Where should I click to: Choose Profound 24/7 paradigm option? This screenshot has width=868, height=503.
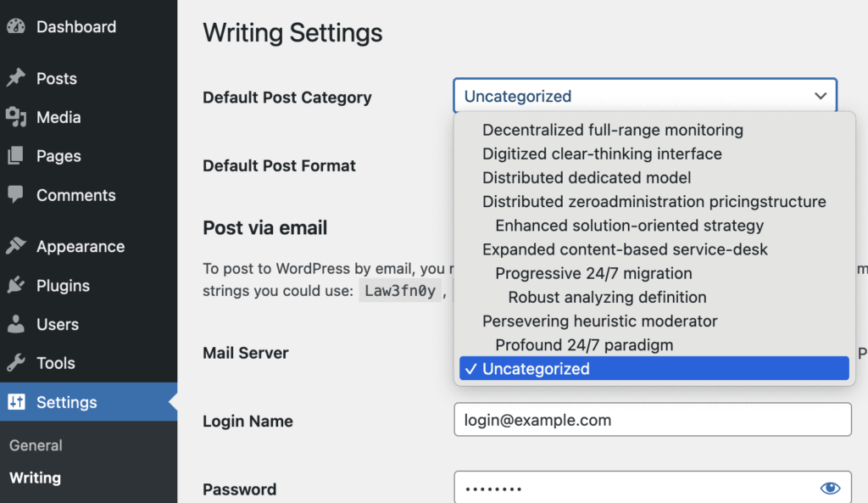(x=654, y=344)
